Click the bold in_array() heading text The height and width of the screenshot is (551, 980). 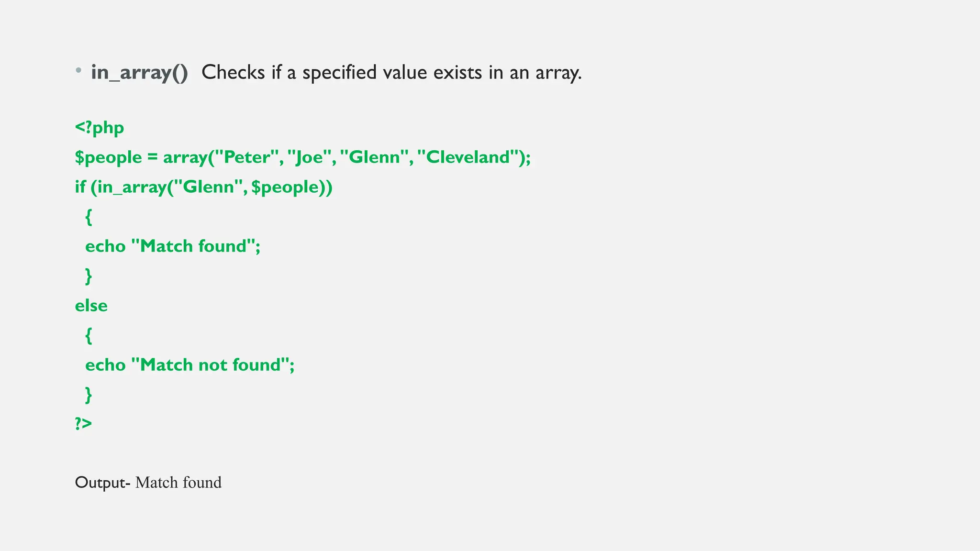139,73
